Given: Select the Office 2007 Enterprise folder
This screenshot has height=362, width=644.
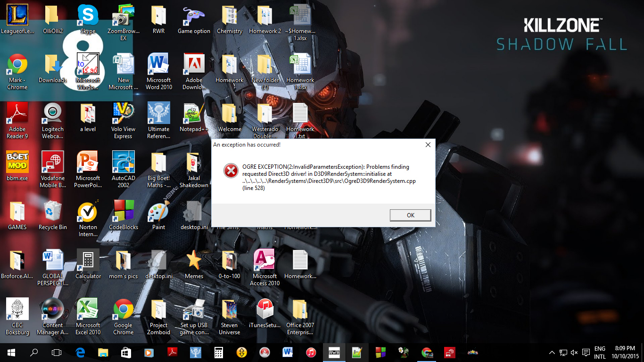Looking at the screenshot, I should pyautogui.click(x=300, y=317).
